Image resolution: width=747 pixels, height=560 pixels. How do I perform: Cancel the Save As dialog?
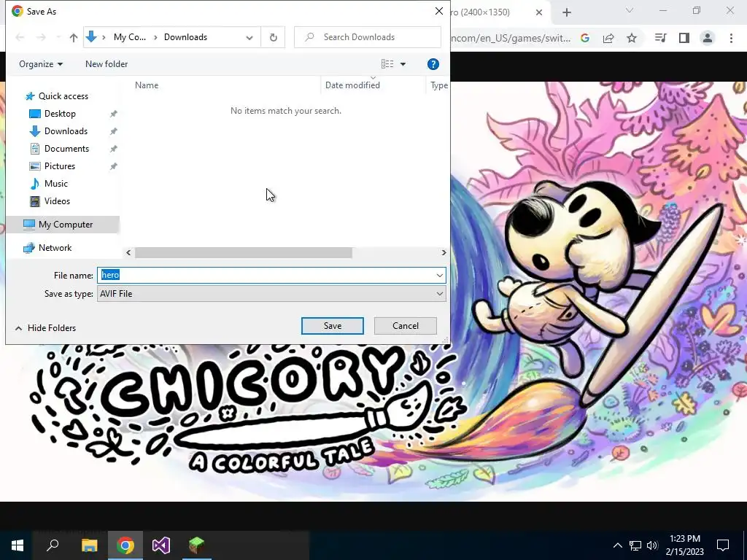[x=406, y=326]
